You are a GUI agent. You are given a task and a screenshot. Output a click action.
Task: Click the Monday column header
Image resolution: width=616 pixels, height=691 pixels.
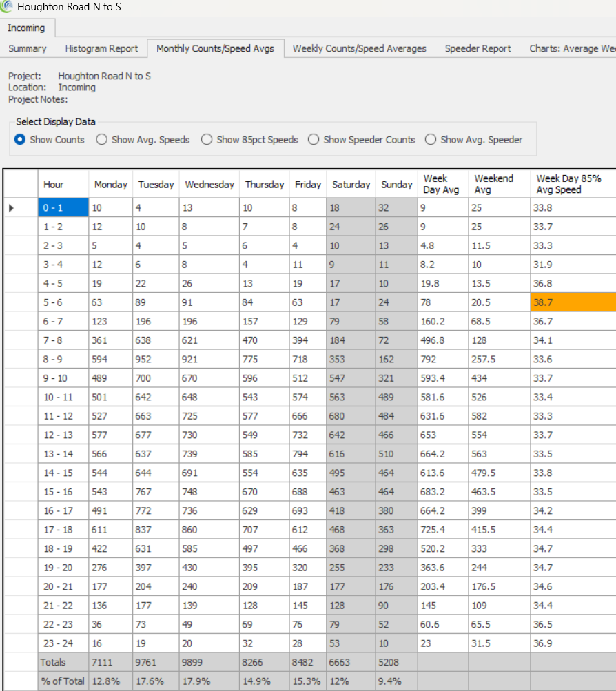click(x=110, y=184)
